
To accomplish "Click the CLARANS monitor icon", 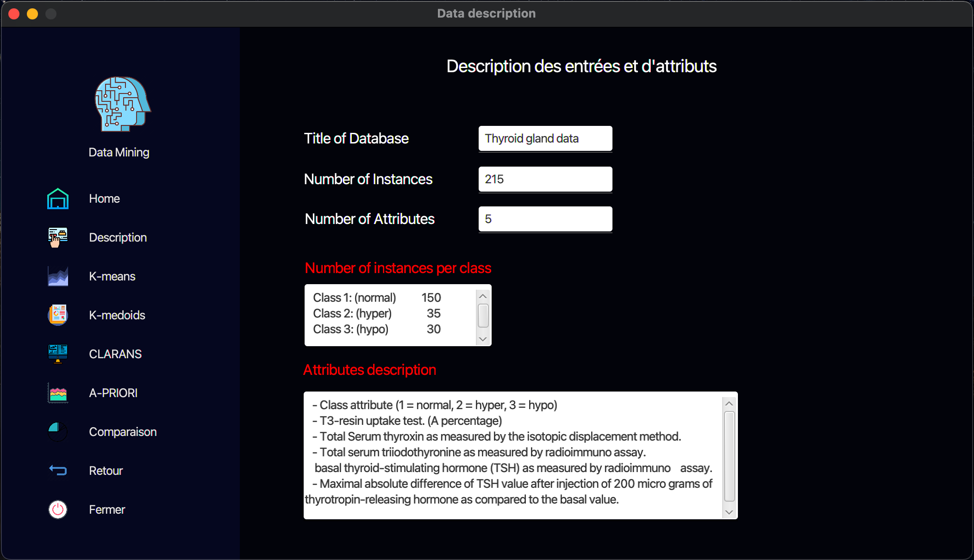I will (x=57, y=354).
